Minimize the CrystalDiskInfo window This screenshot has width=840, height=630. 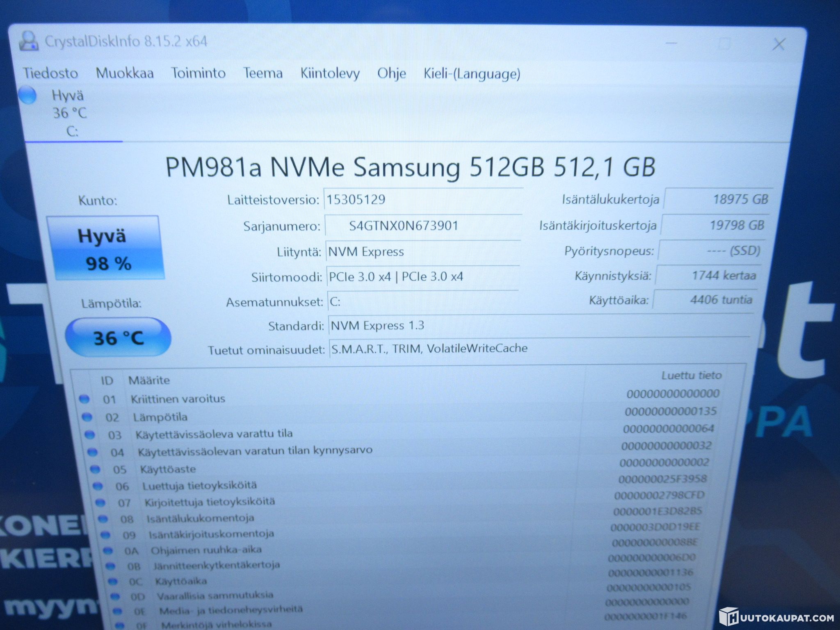(671, 43)
